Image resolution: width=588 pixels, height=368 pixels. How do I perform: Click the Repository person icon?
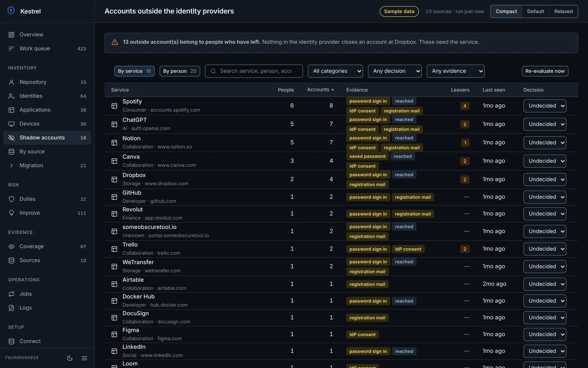[11, 82]
